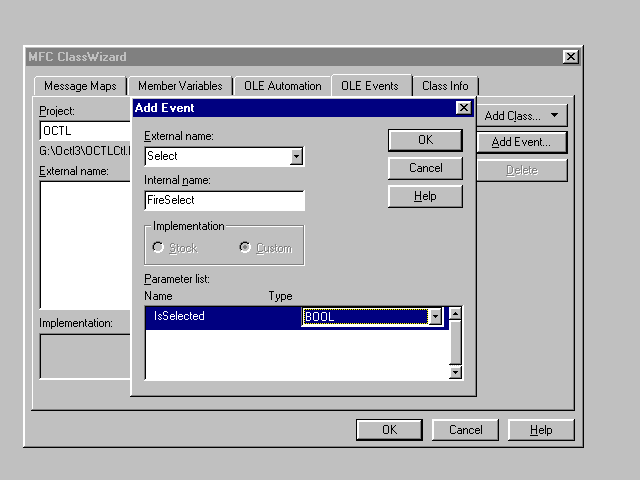Click the parameter list scroll-down arrow
Screen dimensions: 640x480
(456, 372)
